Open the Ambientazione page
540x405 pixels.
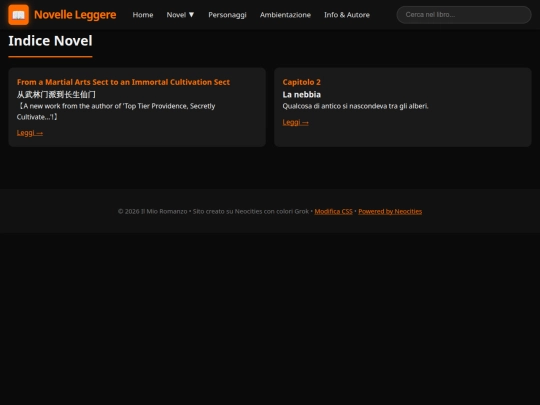[285, 15]
